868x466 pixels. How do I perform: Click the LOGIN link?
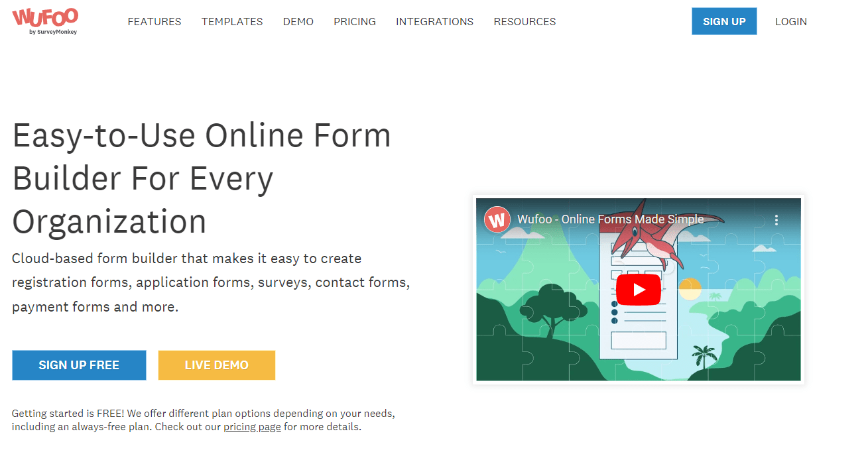pyautogui.click(x=790, y=21)
